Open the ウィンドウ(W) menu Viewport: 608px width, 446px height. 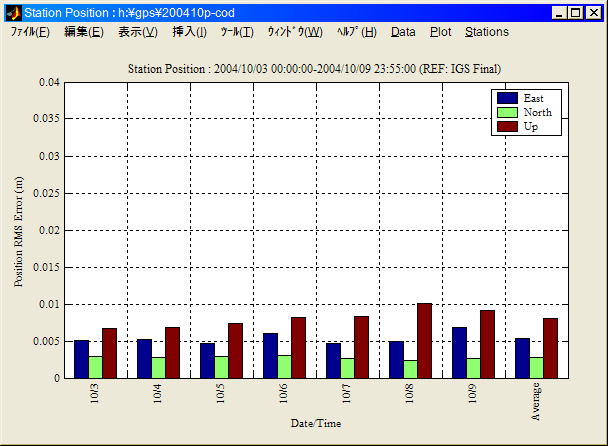[295, 32]
